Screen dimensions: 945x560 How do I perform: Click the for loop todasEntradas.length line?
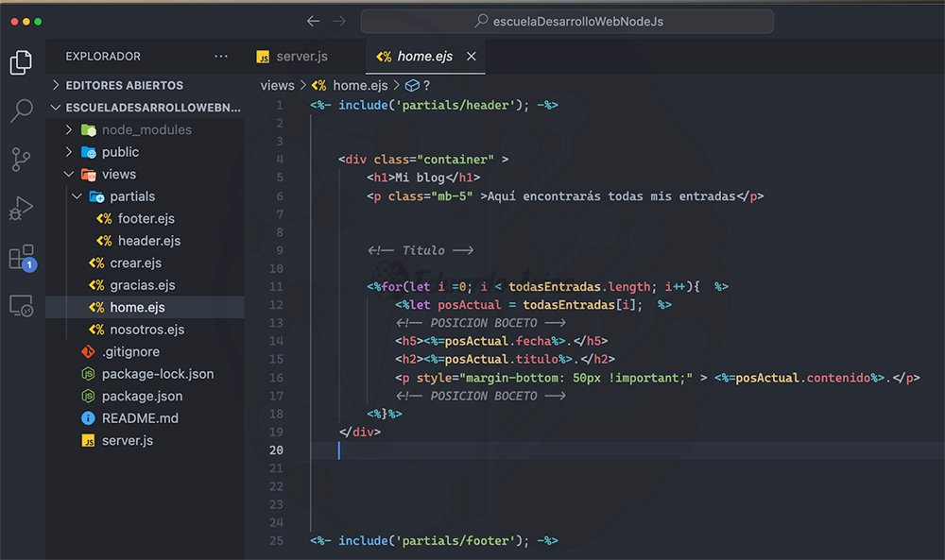click(547, 287)
